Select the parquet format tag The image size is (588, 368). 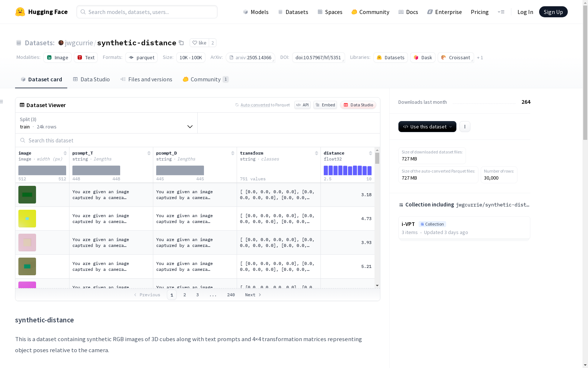141,57
